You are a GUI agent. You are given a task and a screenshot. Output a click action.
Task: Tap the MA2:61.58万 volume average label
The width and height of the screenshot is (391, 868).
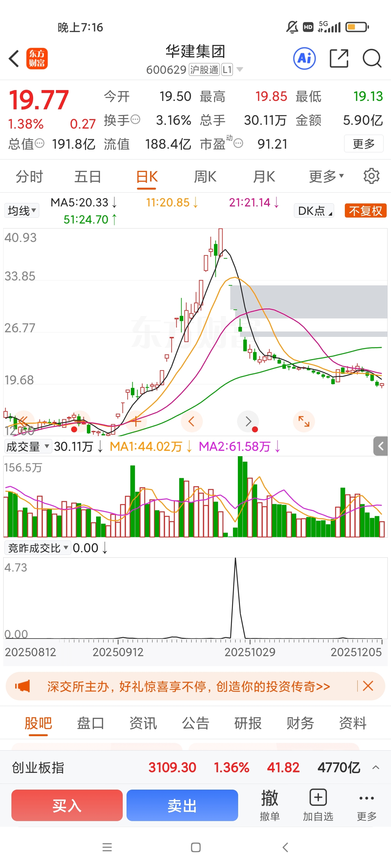(239, 446)
